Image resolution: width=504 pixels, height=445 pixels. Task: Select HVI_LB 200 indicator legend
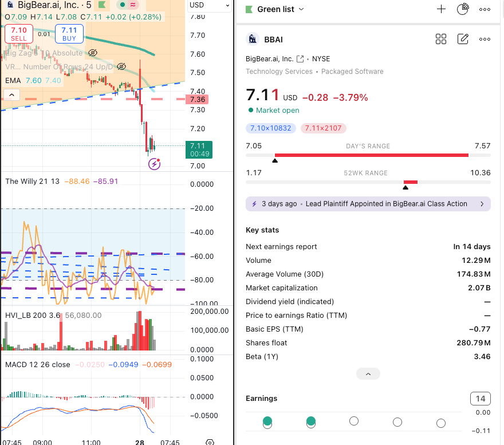click(x=33, y=316)
